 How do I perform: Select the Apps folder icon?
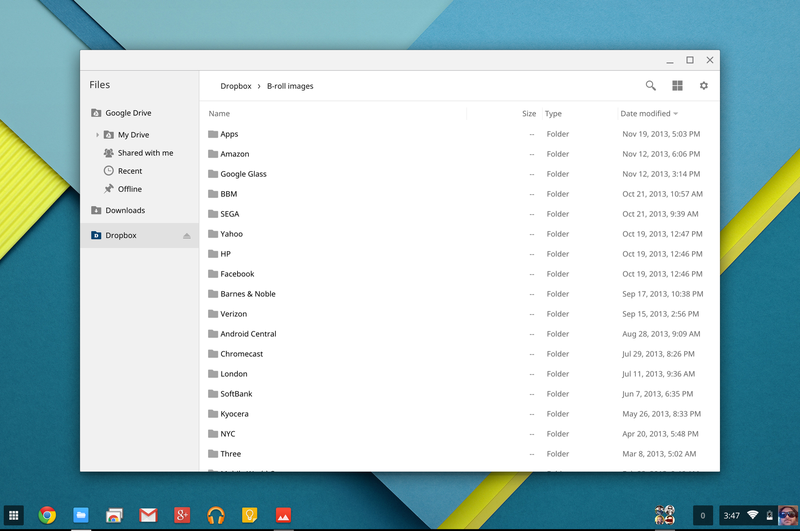coord(213,134)
